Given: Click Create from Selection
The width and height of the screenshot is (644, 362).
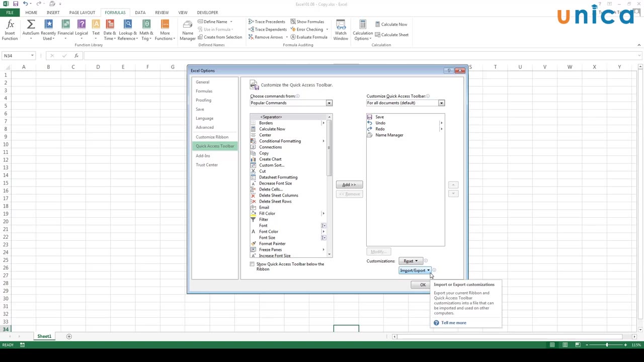Looking at the screenshot, I should click(x=220, y=37).
